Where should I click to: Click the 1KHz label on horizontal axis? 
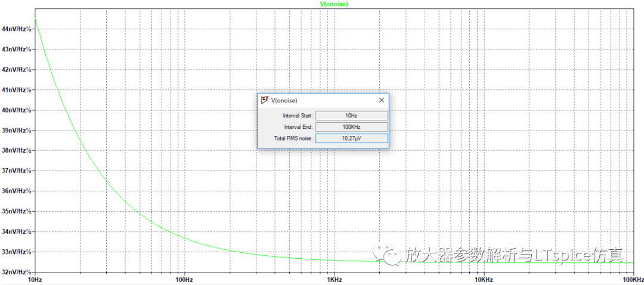334,280
